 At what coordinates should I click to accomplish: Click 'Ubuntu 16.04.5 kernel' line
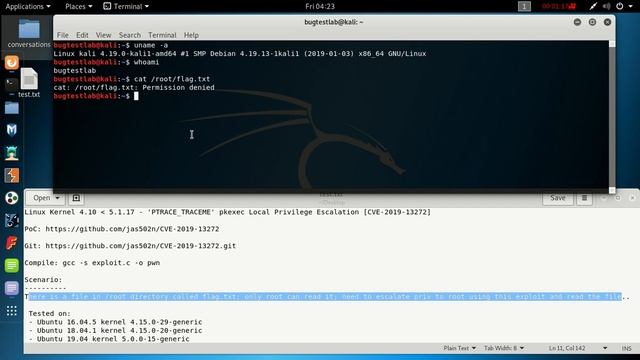point(116,322)
